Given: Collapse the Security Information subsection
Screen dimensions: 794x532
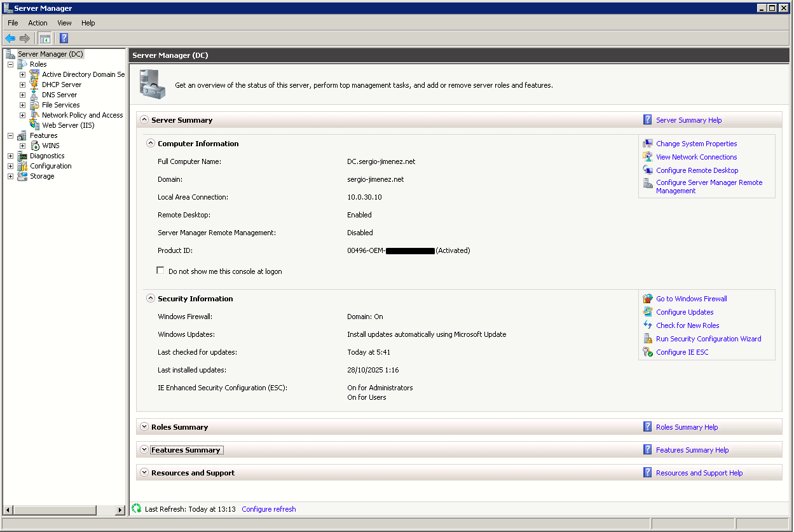Looking at the screenshot, I should click(151, 298).
